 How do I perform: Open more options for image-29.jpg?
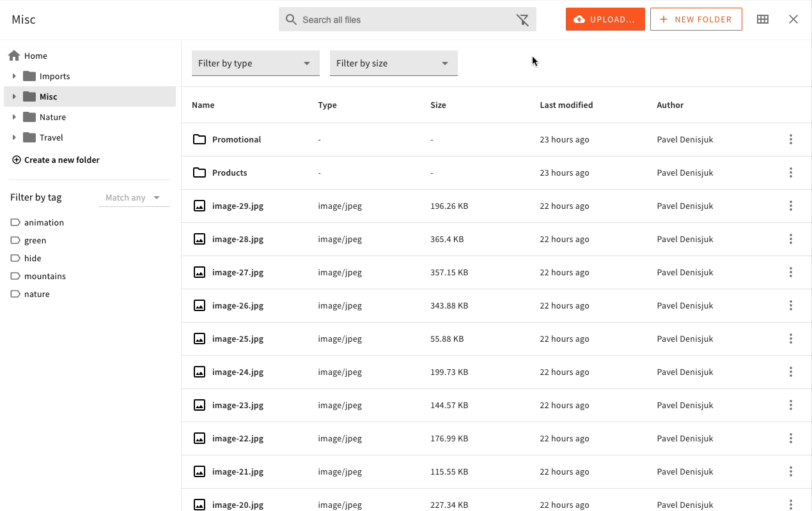tap(791, 206)
